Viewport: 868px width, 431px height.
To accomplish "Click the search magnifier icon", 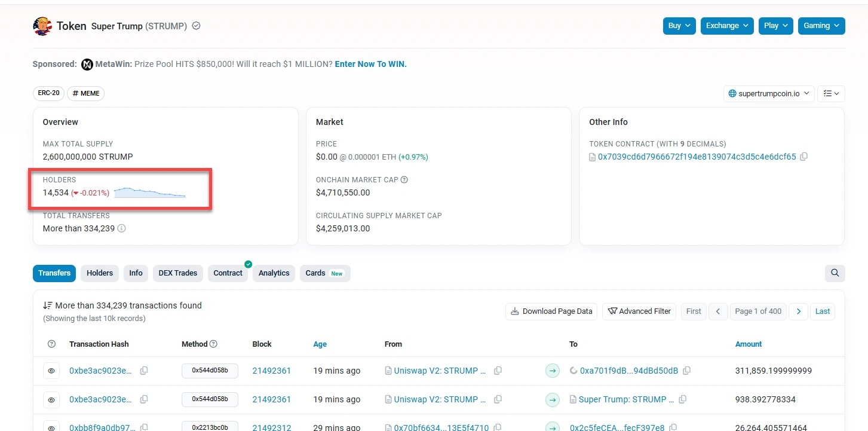I will [x=835, y=273].
